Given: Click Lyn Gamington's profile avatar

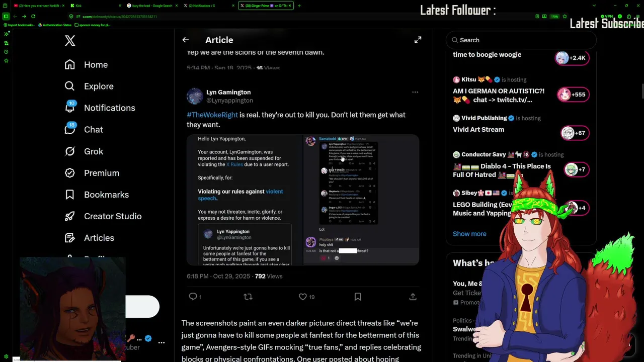Looking at the screenshot, I should (x=195, y=96).
